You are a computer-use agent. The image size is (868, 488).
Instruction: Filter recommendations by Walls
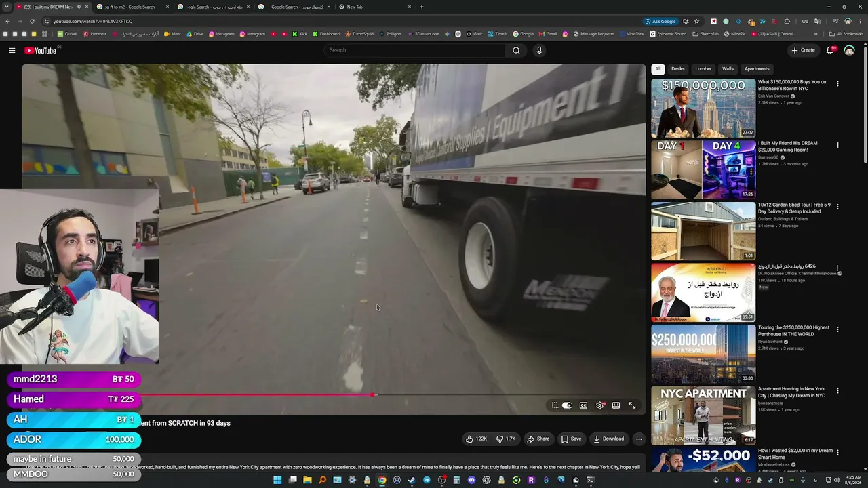coord(728,69)
